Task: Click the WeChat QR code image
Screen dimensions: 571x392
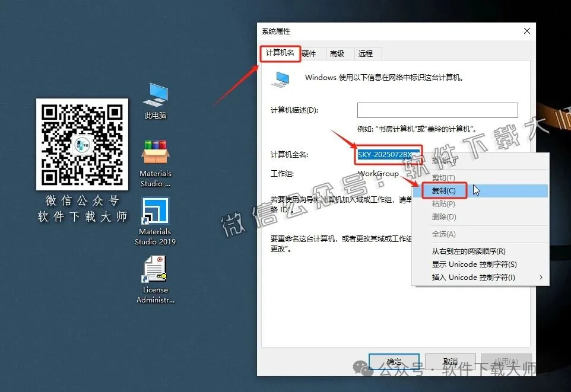Action: 82,144
